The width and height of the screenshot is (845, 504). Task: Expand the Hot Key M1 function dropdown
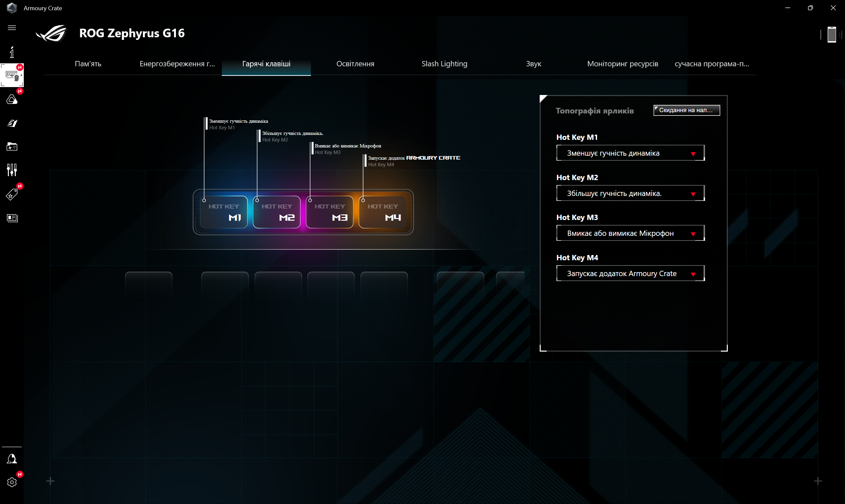(x=630, y=153)
